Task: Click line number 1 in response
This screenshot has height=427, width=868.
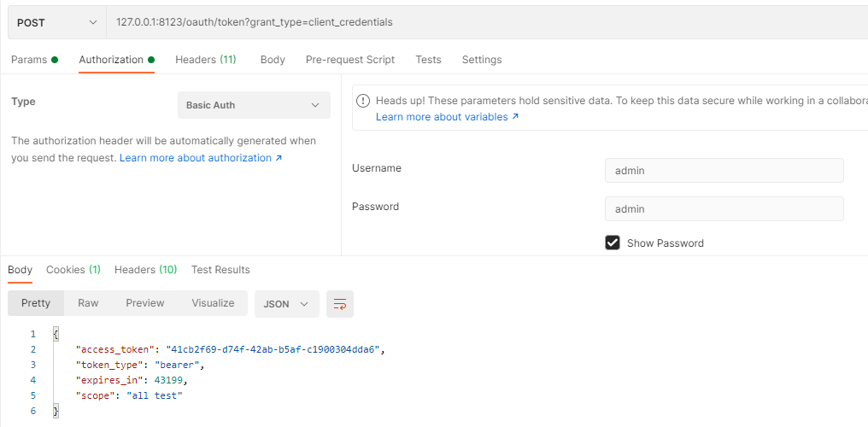Action: tap(32, 334)
